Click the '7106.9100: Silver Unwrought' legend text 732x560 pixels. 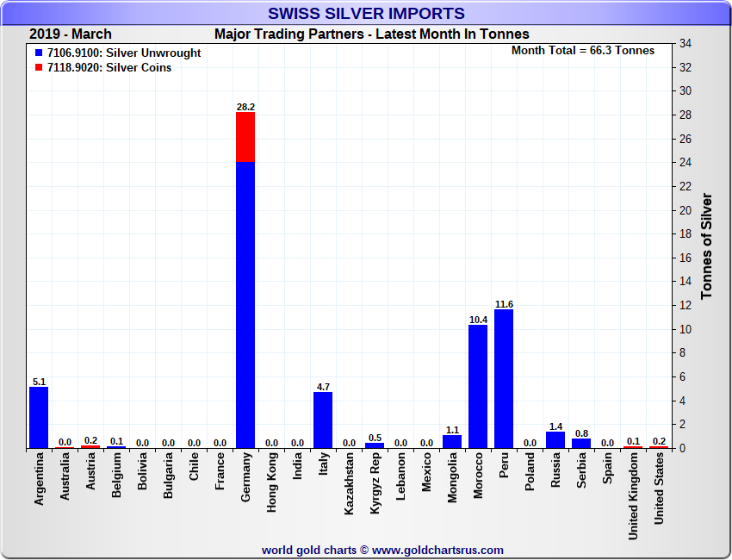[124, 53]
